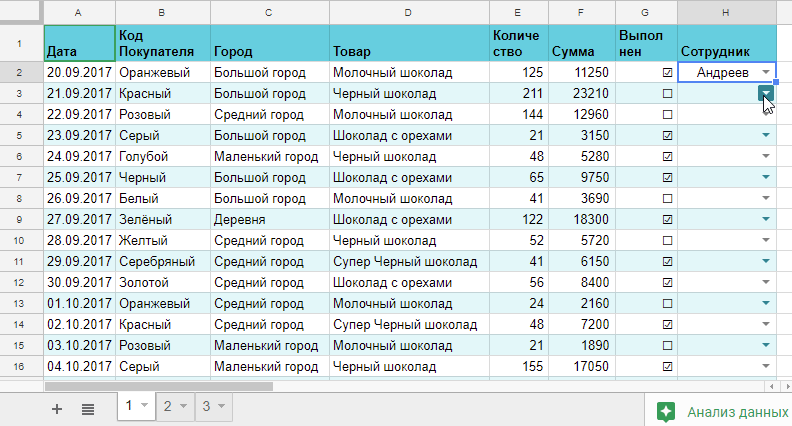Select the Голубой customer cell
Viewport: 792px width, 426px height.
[163, 157]
